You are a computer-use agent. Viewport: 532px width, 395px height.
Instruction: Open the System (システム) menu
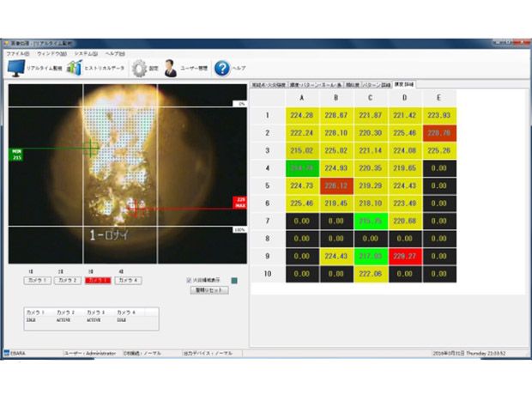pos(87,53)
